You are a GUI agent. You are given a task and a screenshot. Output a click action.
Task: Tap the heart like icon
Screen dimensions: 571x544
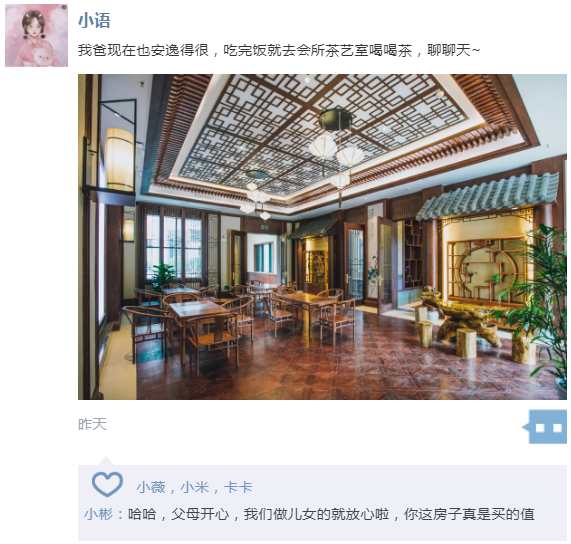coord(107,484)
